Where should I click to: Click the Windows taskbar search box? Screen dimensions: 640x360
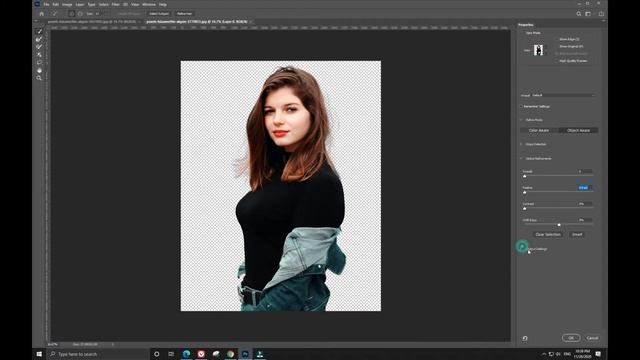(98, 354)
